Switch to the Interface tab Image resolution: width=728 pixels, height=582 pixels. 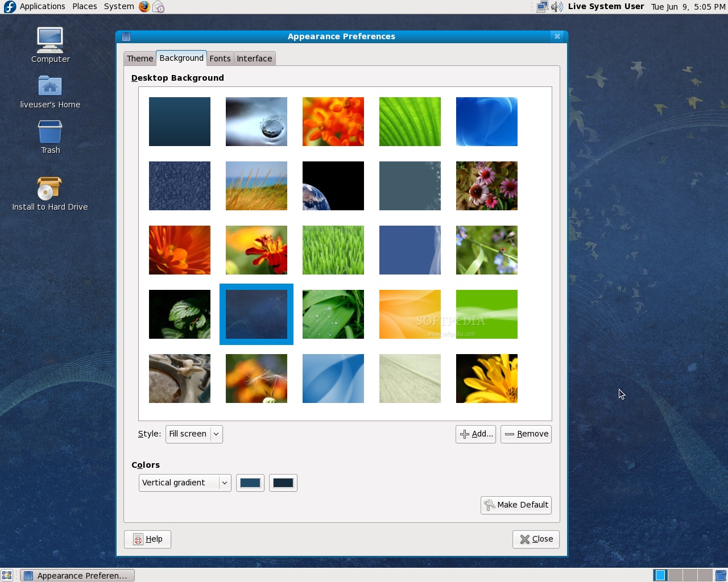(x=254, y=59)
